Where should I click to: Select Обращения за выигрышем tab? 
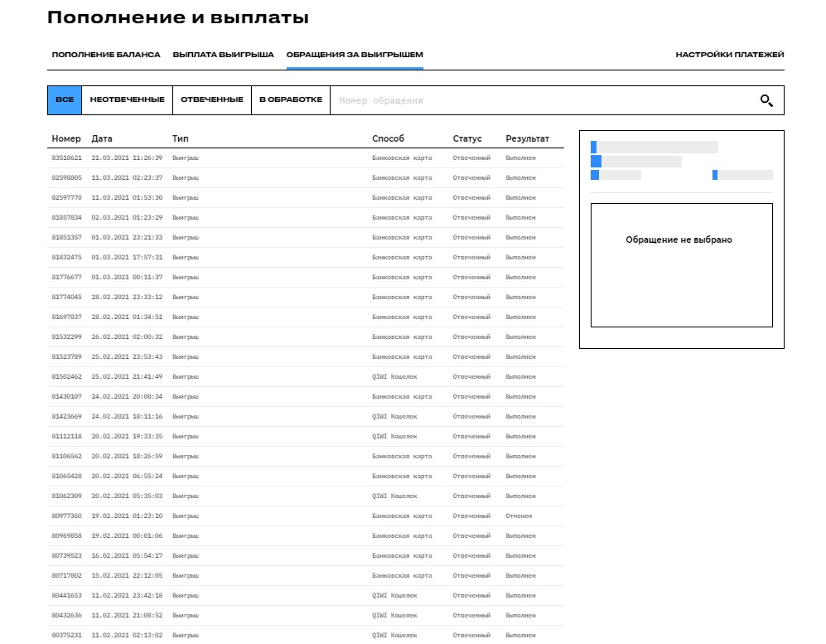pyautogui.click(x=355, y=55)
